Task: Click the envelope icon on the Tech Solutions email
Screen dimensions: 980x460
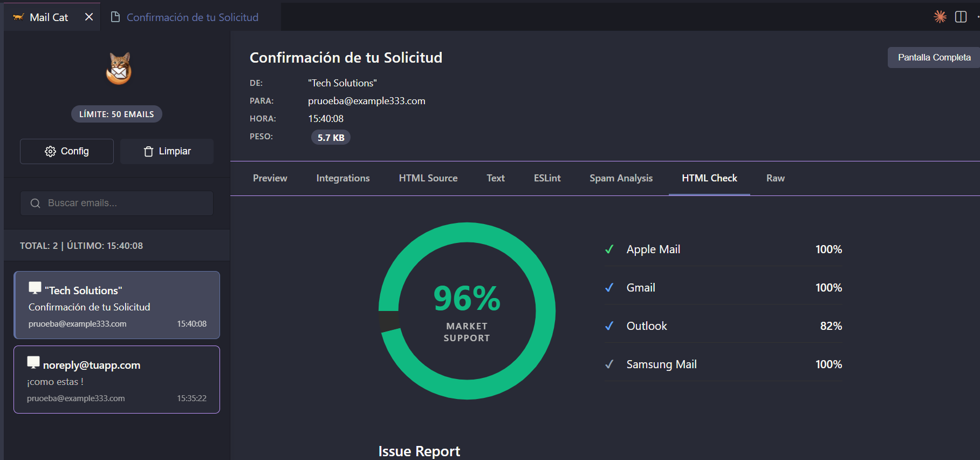Action: point(35,288)
